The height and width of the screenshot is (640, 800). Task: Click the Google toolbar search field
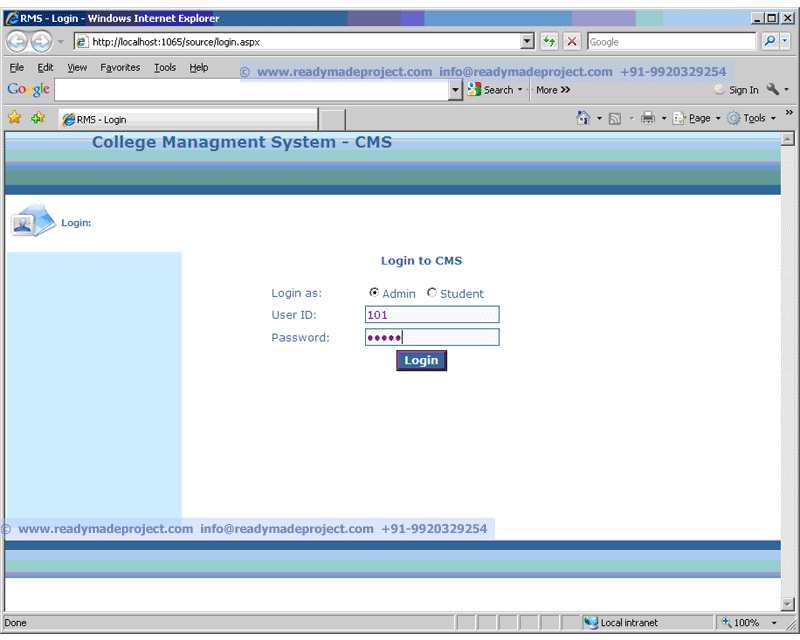point(252,90)
